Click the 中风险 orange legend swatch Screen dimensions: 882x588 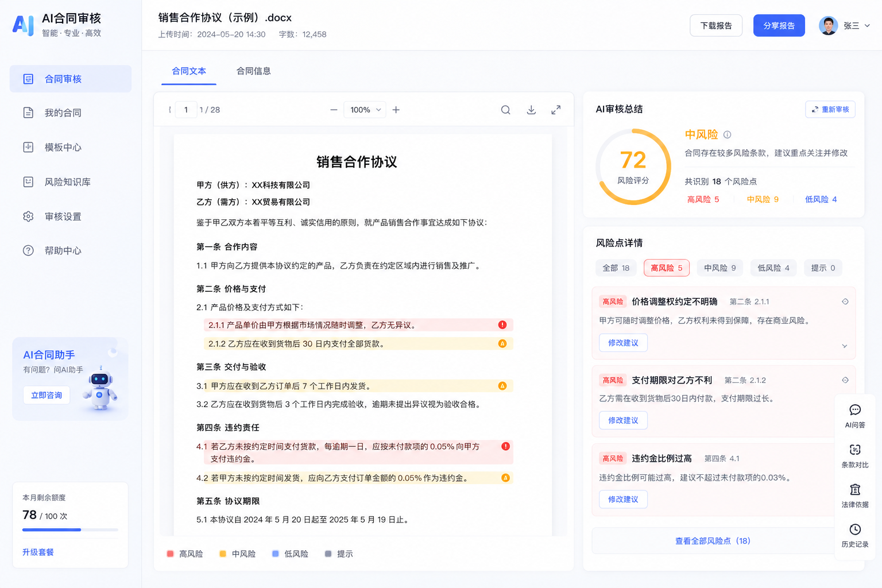tap(223, 554)
